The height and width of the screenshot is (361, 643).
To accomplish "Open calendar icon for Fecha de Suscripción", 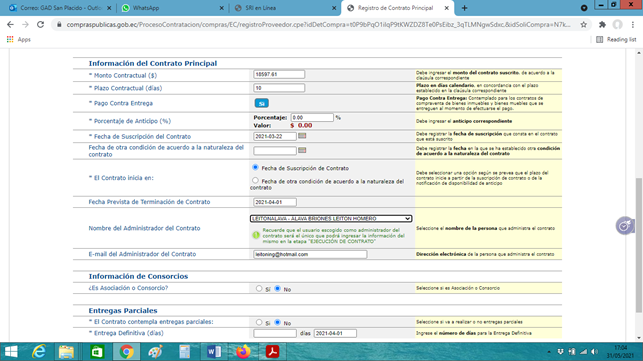I will pyautogui.click(x=302, y=136).
